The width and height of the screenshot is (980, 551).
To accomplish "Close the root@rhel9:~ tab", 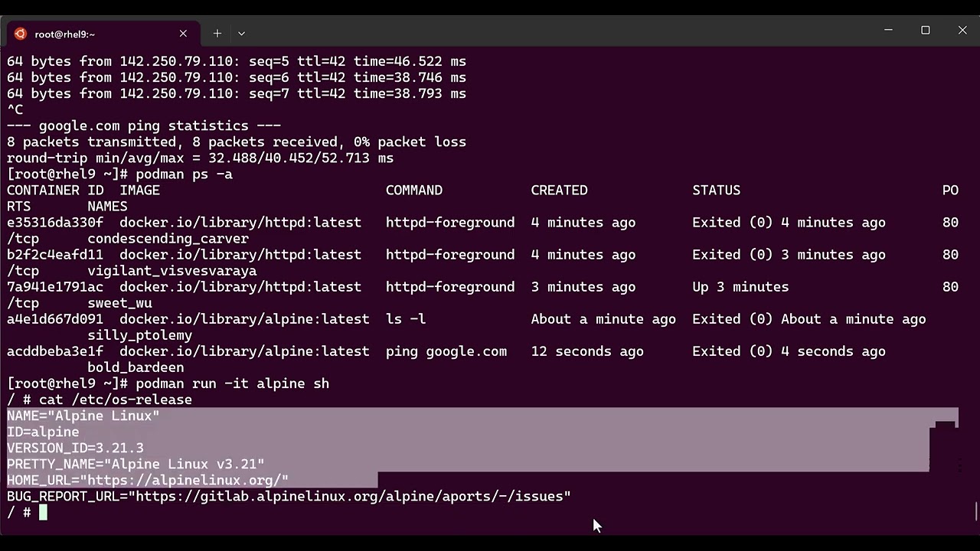I will [183, 34].
